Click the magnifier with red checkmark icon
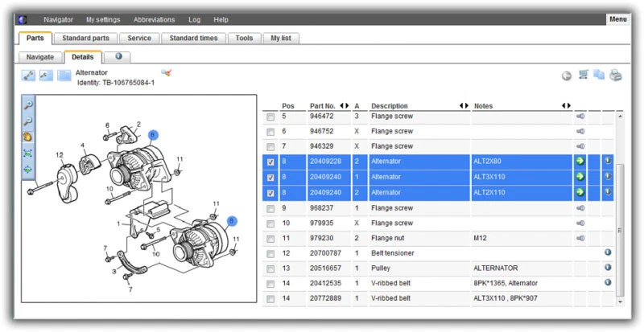This screenshot has width=644, height=332. [166, 72]
